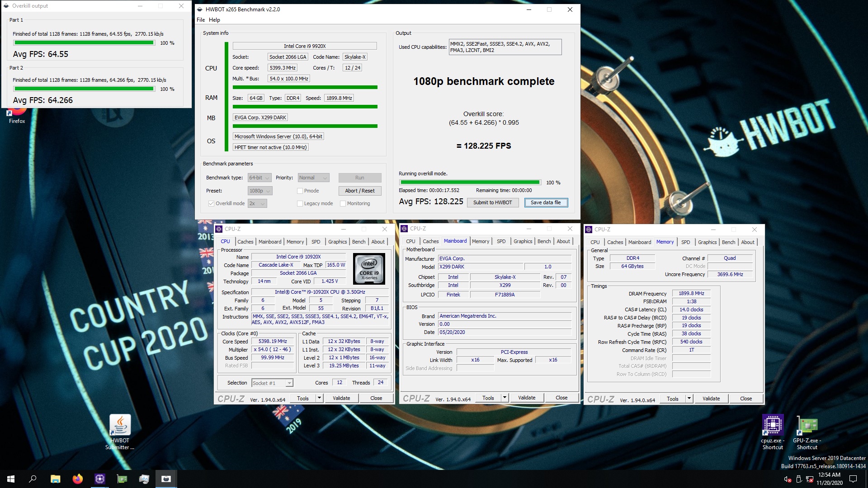Open the Help menu in HWBOT x265

214,20
